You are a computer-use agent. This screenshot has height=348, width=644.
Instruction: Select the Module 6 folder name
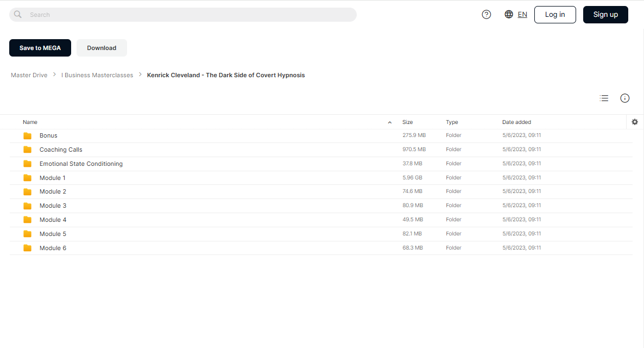pos(53,248)
